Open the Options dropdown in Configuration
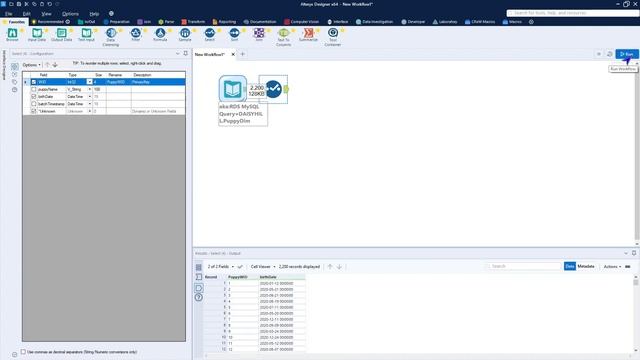 tap(31, 65)
